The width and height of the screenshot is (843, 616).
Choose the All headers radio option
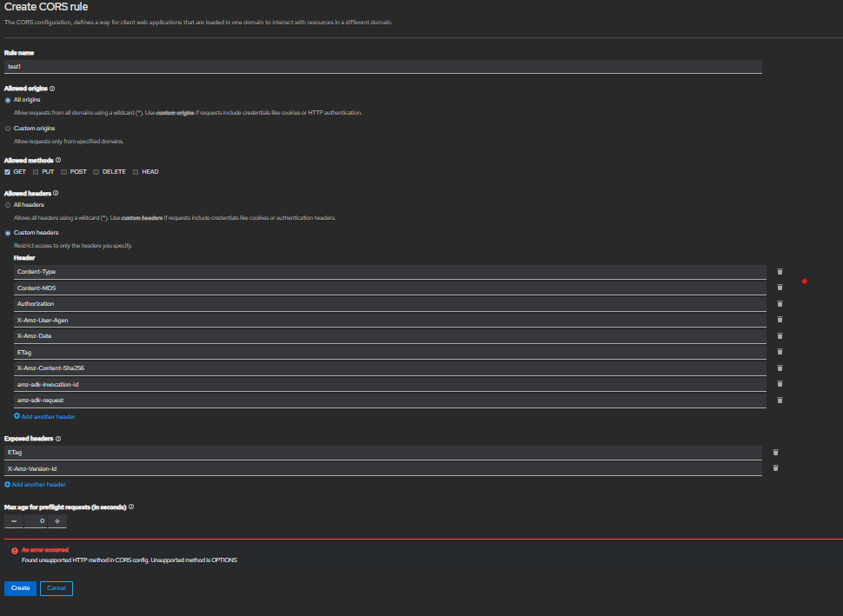(8, 205)
